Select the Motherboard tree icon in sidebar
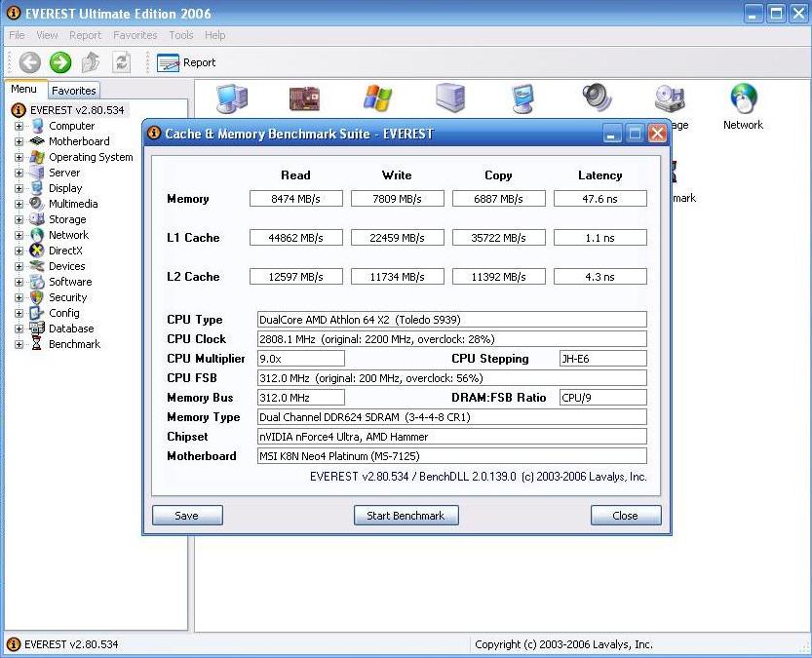This screenshot has width=812, height=658. [37, 140]
